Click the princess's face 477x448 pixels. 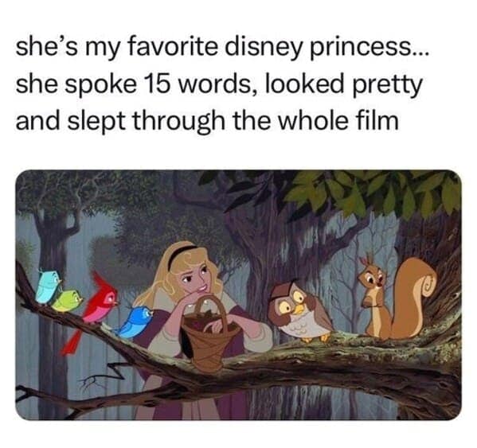pyautogui.click(x=194, y=279)
